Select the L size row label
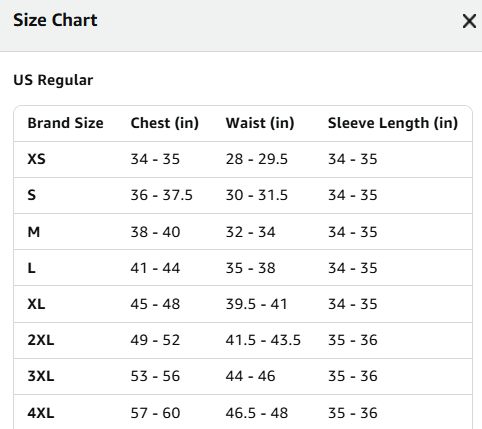Viewport: 482px width, 429px height. (31, 268)
